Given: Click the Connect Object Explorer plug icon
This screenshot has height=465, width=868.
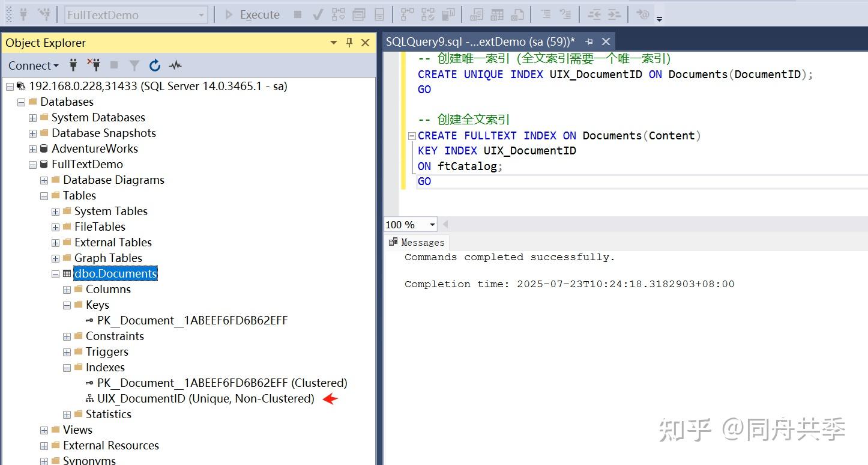Looking at the screenshot, I should point(73,65).
